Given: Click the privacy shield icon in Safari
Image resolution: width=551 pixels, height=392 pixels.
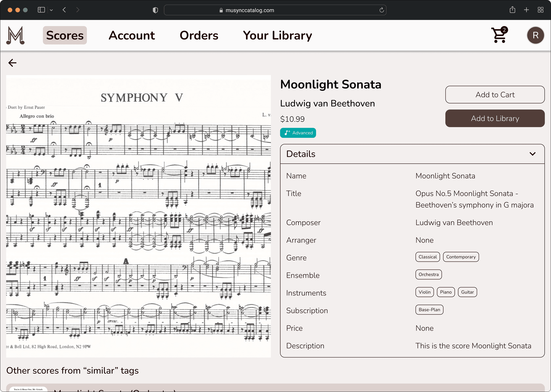Looking at the screenshot, I should tap(155, 10).
